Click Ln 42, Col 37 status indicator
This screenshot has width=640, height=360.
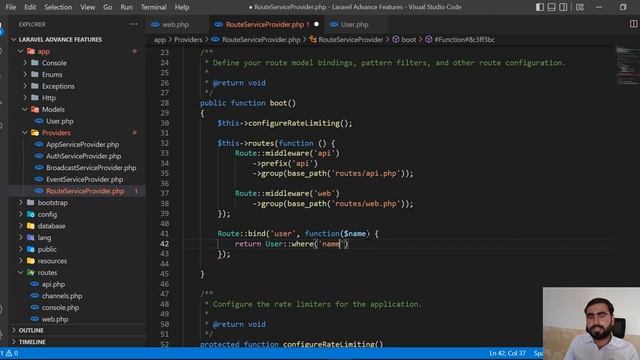(x=507, y=353)
